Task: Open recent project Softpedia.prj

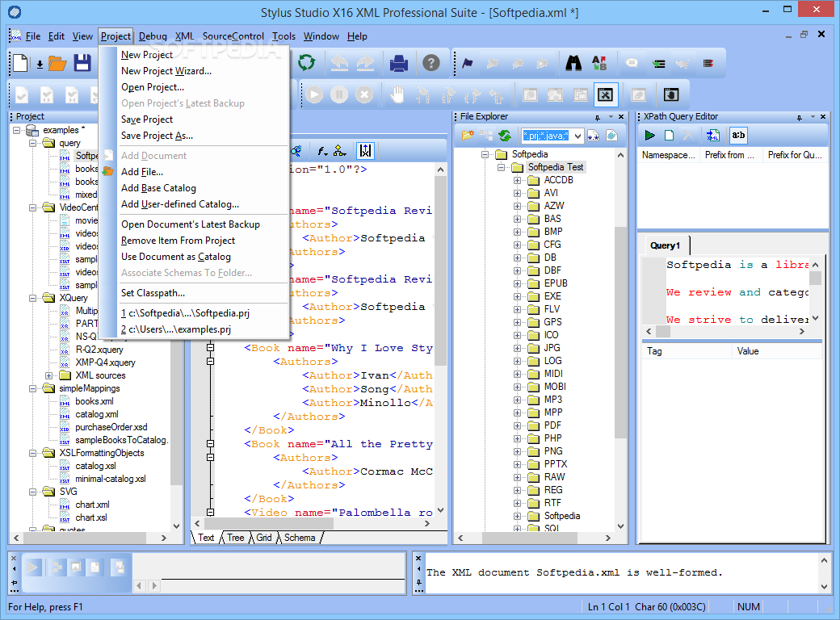Action: [x=185, y=314]
